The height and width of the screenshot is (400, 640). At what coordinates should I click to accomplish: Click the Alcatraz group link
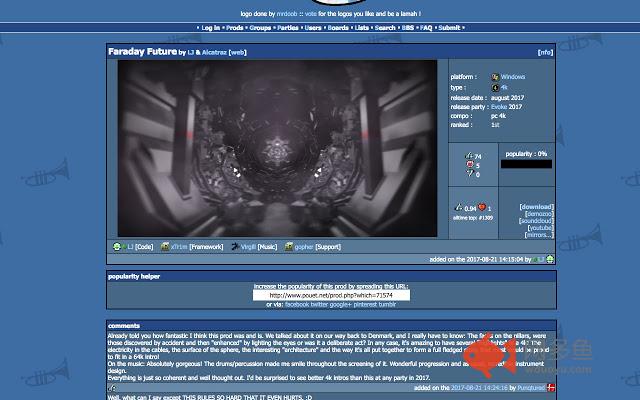pos(214,52)
